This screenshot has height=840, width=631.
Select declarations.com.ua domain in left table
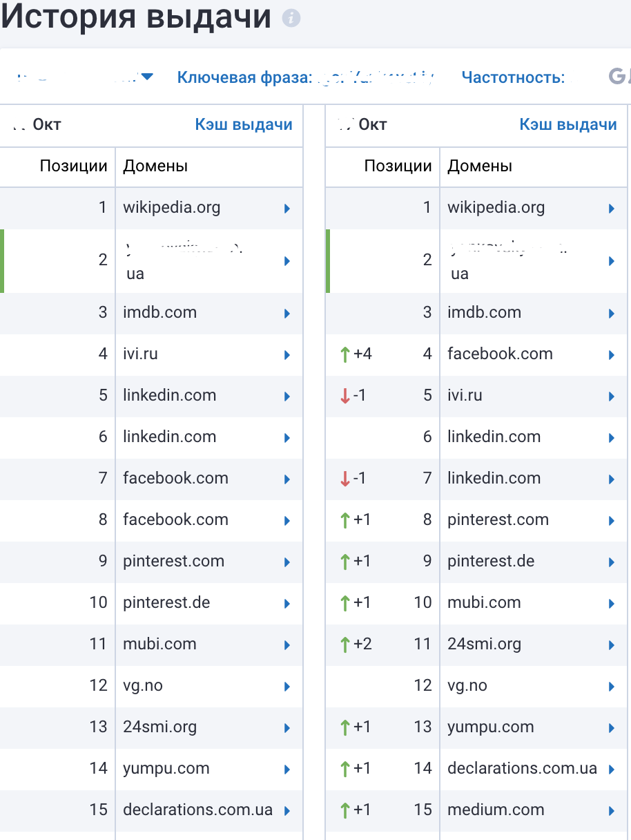[x=197, y=810]
